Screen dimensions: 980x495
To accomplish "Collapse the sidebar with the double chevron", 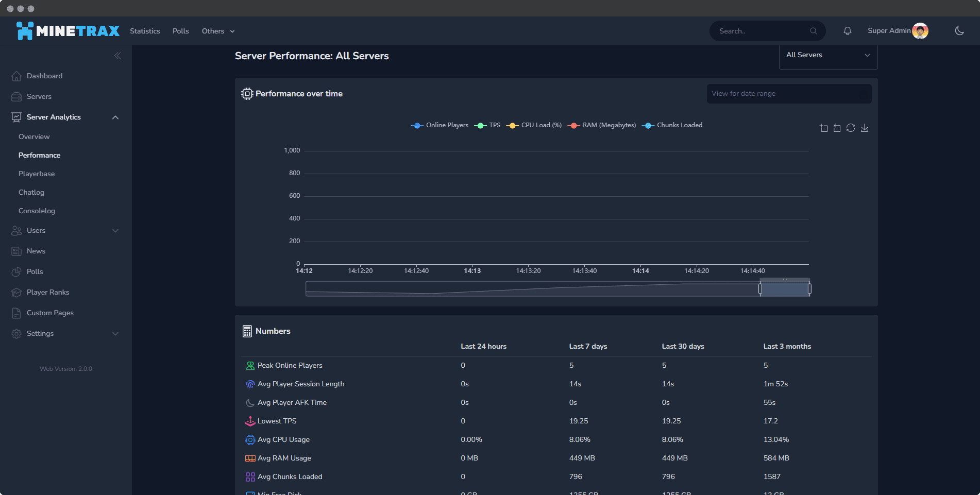I will point(117,56).
